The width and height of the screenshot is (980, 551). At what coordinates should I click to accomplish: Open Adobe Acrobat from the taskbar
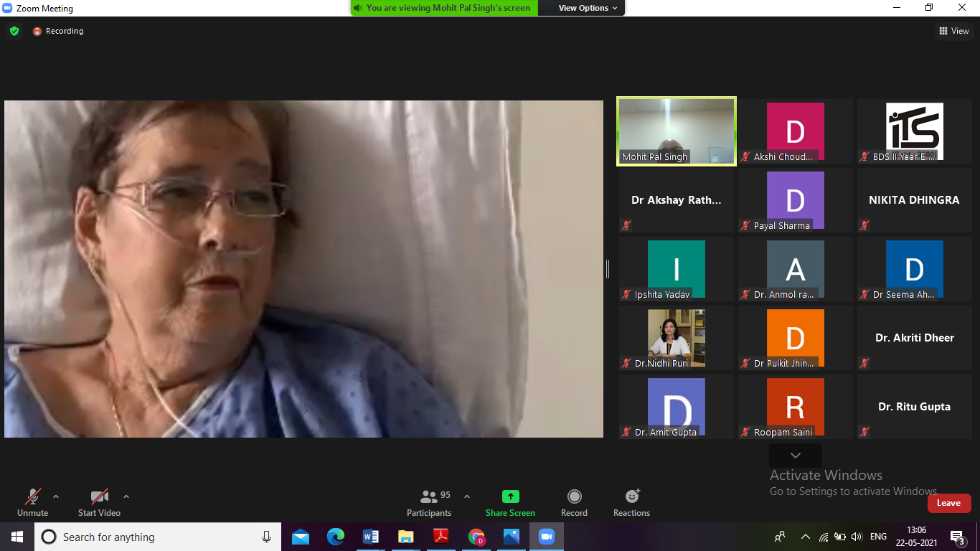tap(440, 537)
